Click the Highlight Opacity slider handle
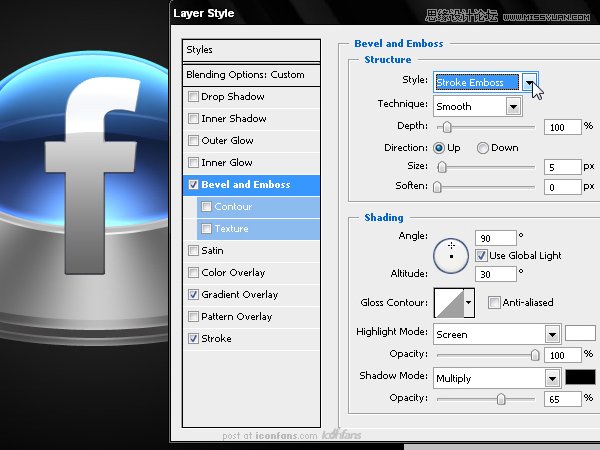Viewport: 600px width, 450px height. [535, 355]
